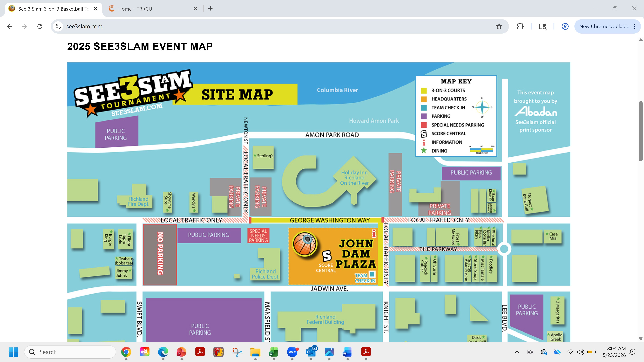Click 'THE PARKWAY' street label
The width and height of the screenshot is (644, 362).
pyautogui.click(x=438, y=249)
